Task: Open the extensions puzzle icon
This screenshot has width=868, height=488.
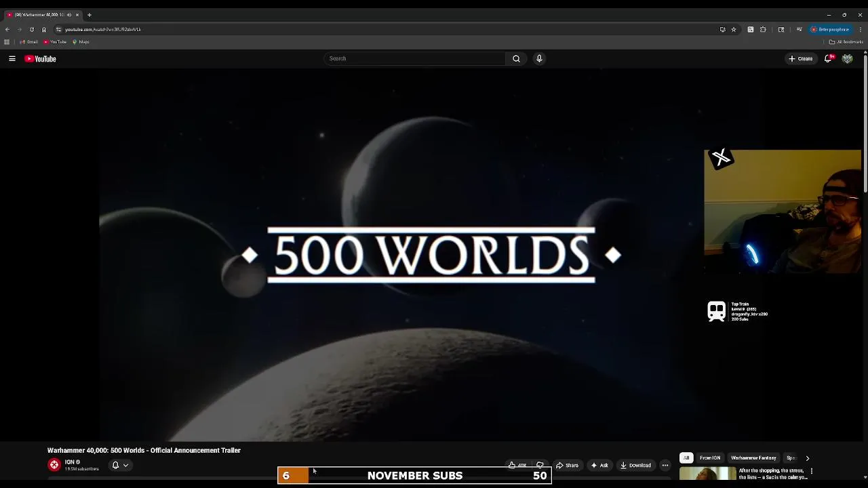Action: 763,30
